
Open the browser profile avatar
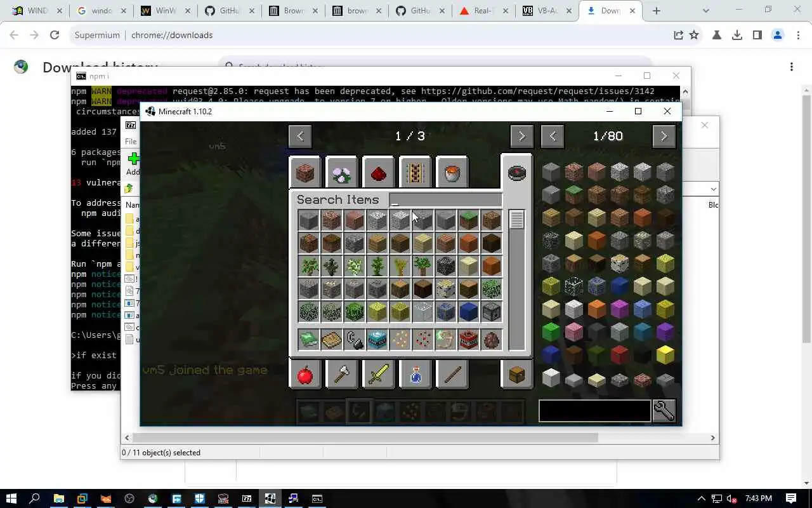click(778, 36)
